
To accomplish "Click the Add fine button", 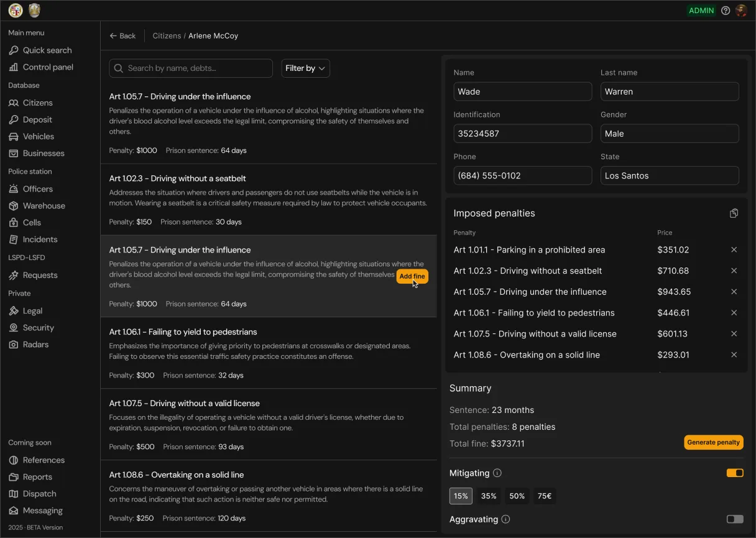I will (412, 276).
